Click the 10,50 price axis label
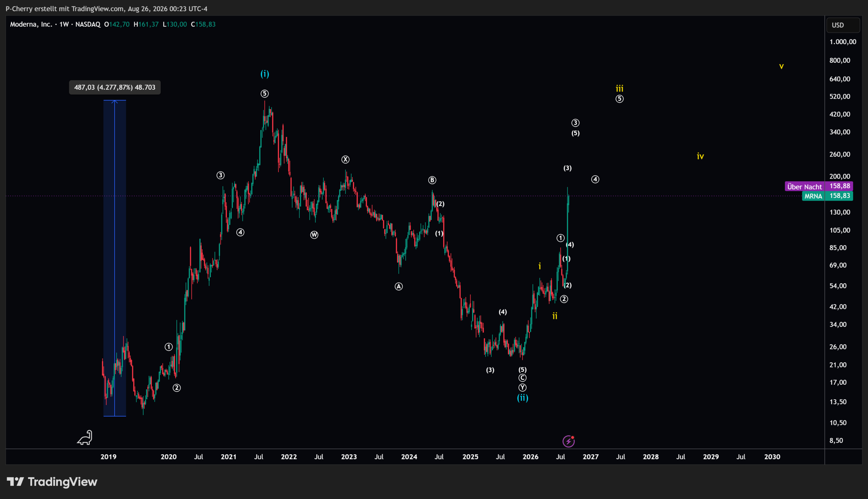Image resolution: width=868 pixels, height=499 pixels. [x=838, y=423]
